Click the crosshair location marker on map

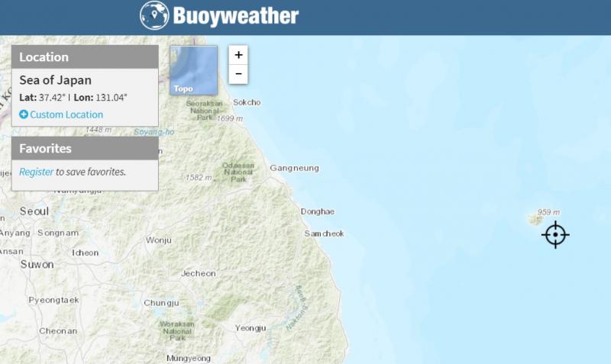(x=555, y=234)
